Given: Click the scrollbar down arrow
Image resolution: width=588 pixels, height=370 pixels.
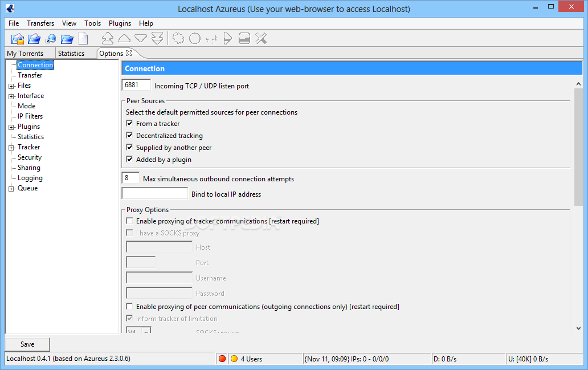Looking at the screenshot, I should coord(579,328).
